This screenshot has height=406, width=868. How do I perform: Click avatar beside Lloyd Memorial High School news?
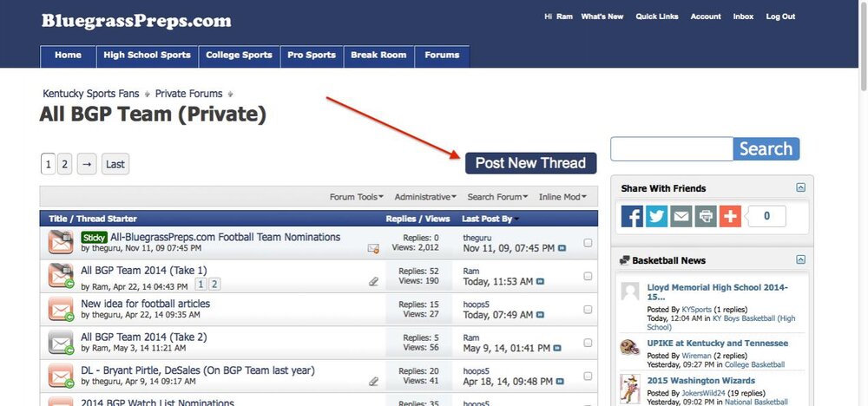coord(630,291)
